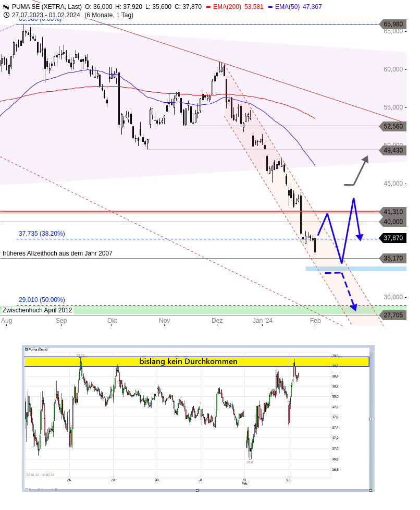Viewport: 420px width, 510px height.
Task: Click the 38,76 high marker in lower chart
Action: pos(80,355)
